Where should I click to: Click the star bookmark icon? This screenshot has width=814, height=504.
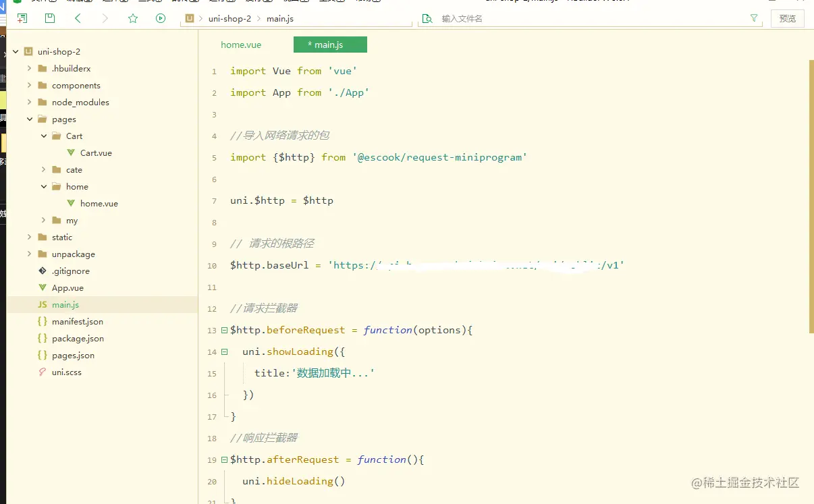tap(133, 18)
